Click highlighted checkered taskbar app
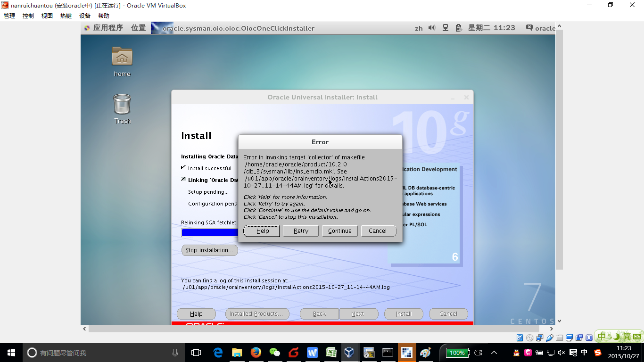Screen dimensions: 644x362 click(x=406, y=353)
